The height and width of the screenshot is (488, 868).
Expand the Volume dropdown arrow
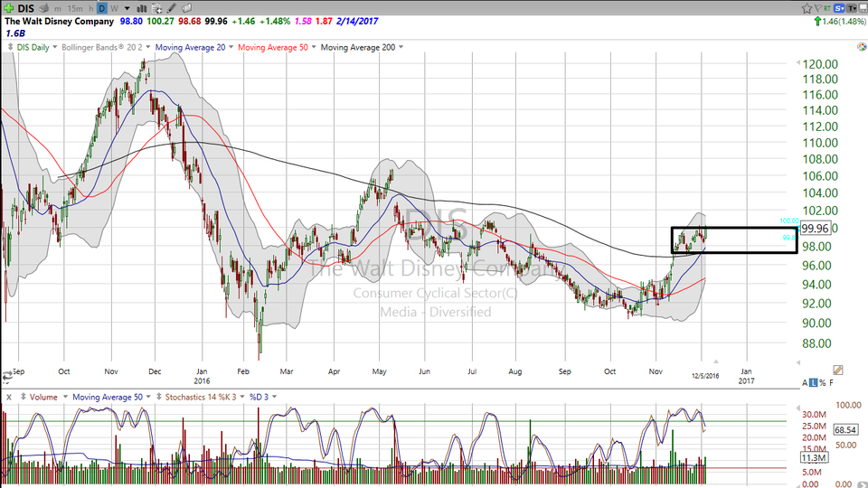pyautogui.click(x=65, y=397)
